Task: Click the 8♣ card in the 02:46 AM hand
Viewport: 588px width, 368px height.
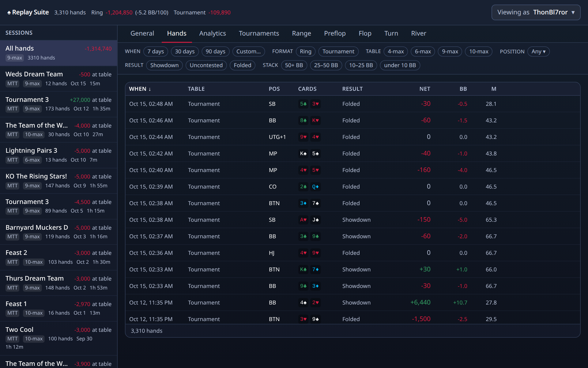Action: [303, 121]
